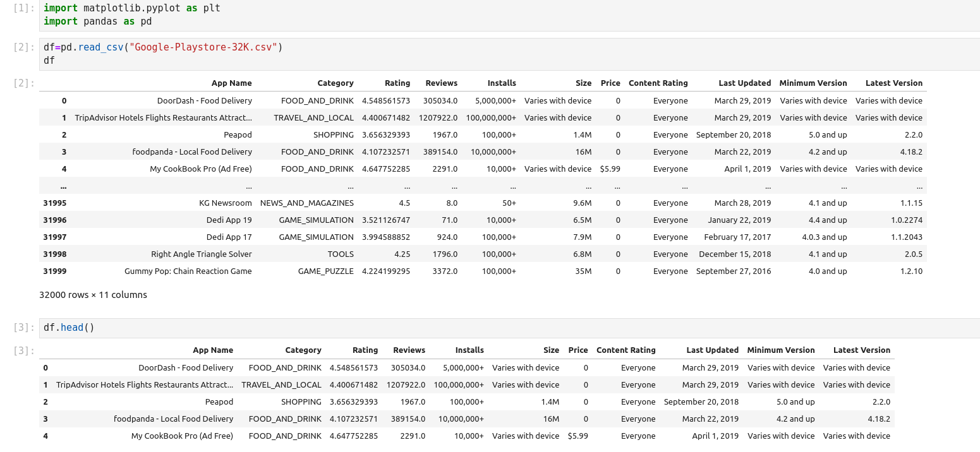Click the [3]: input prompt beside df.head()
This screenshot has height=452, width=980.
click(x=22, y=328)
